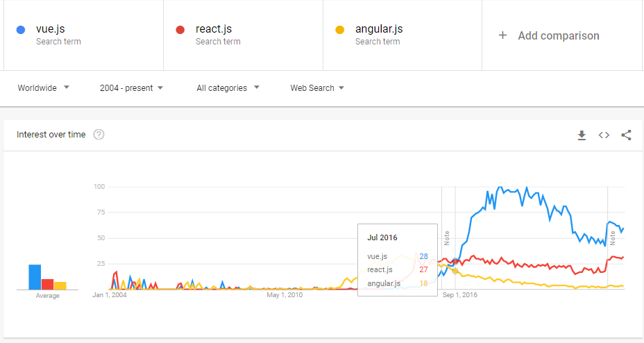Screen dimensions: 644x343
Task: Edit the vue.js search term
Action: 51,28
